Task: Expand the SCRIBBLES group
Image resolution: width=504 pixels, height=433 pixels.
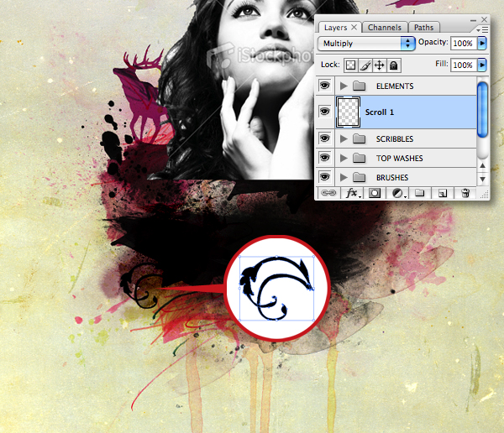Action: [344, 138]
